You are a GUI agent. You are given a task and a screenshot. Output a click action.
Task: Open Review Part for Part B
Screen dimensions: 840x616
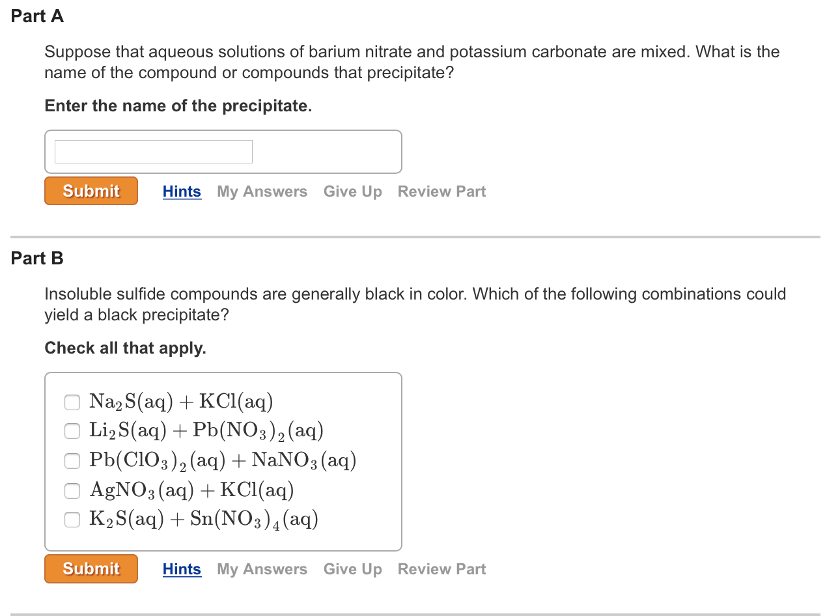click(x=441, y=569)
